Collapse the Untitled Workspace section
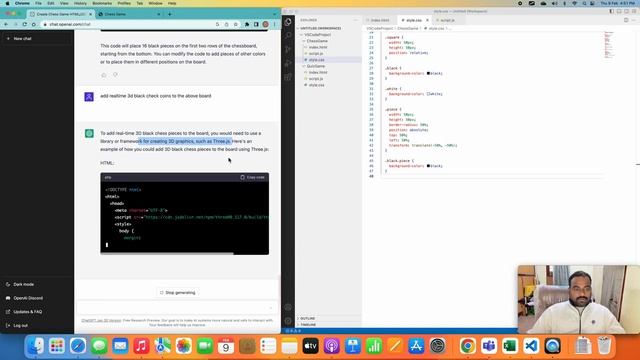This screenshot has width=640, height=360. (x=320, y=28)
